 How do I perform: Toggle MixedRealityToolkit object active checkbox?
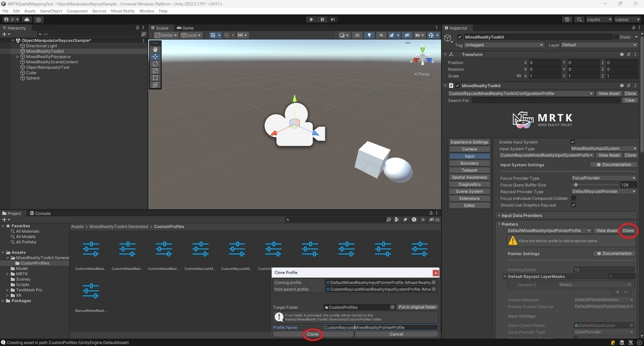460,37
